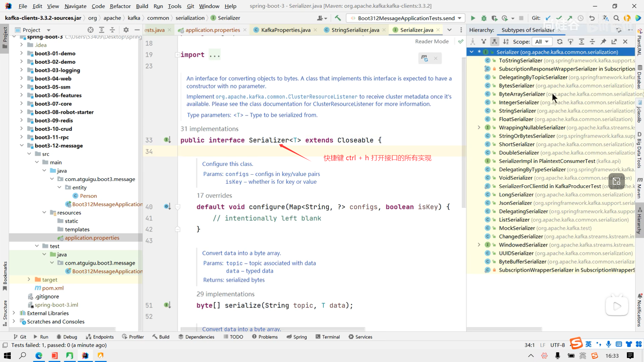Click the 31 implementations hint
The width and height of the screenshot is (644, 362).
[x=209, y=129]
